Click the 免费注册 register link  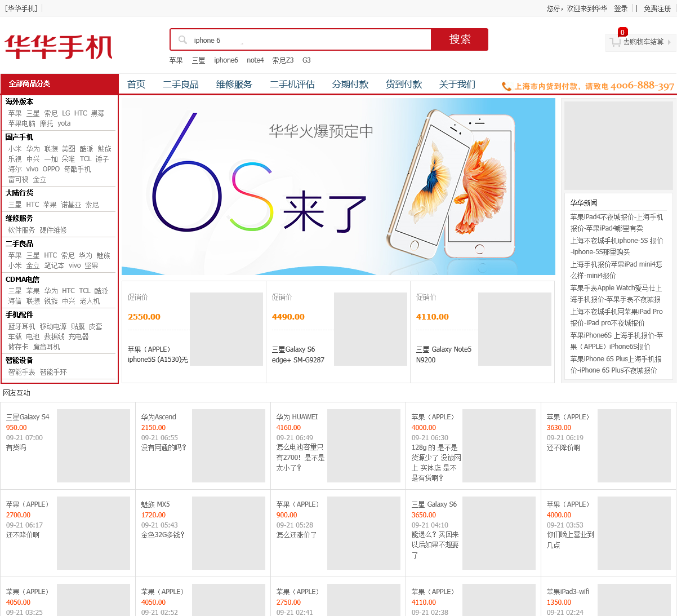(657, 8)
